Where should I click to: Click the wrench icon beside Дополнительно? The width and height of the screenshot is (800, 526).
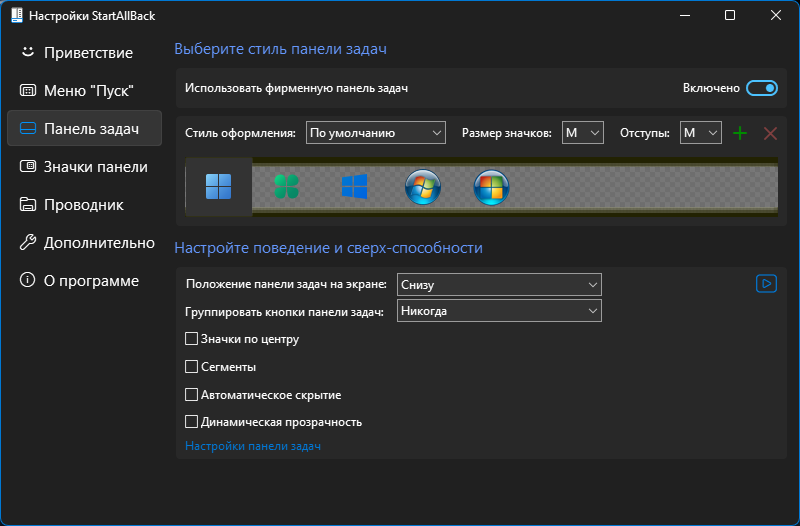(x=28, y=242)
